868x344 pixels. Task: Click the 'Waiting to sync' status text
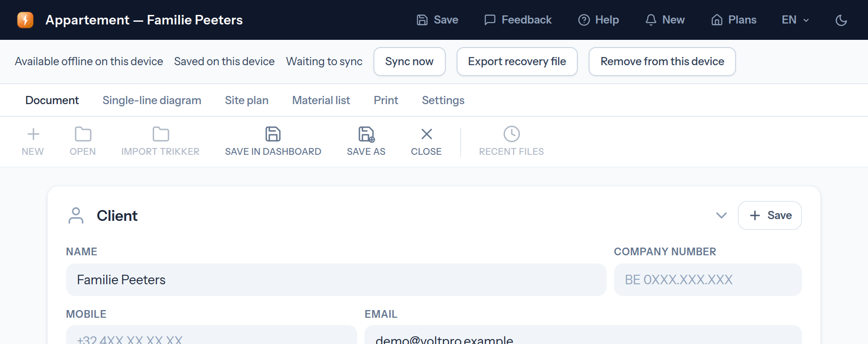click(x=324, y=62)
